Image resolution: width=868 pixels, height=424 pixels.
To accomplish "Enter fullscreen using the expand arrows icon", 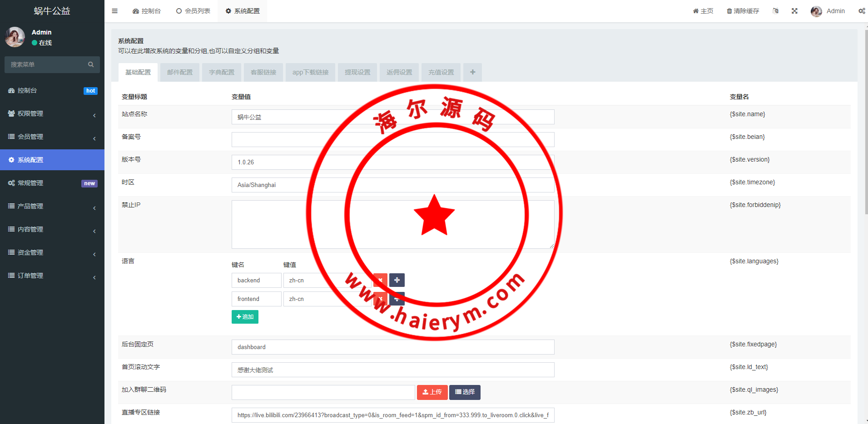I will (794, 11).
